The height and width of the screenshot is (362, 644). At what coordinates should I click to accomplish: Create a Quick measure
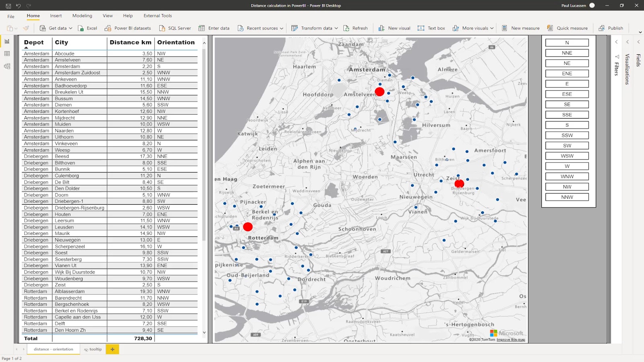(567, 28)
